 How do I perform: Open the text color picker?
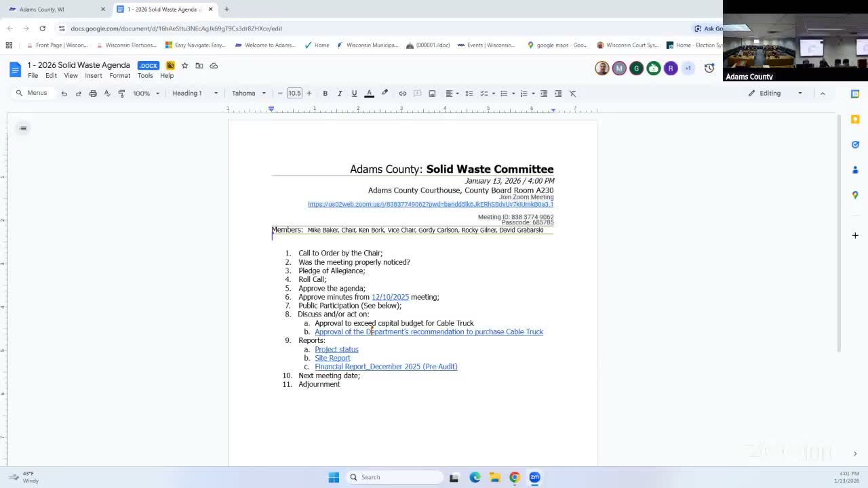(x=369, y=93)
